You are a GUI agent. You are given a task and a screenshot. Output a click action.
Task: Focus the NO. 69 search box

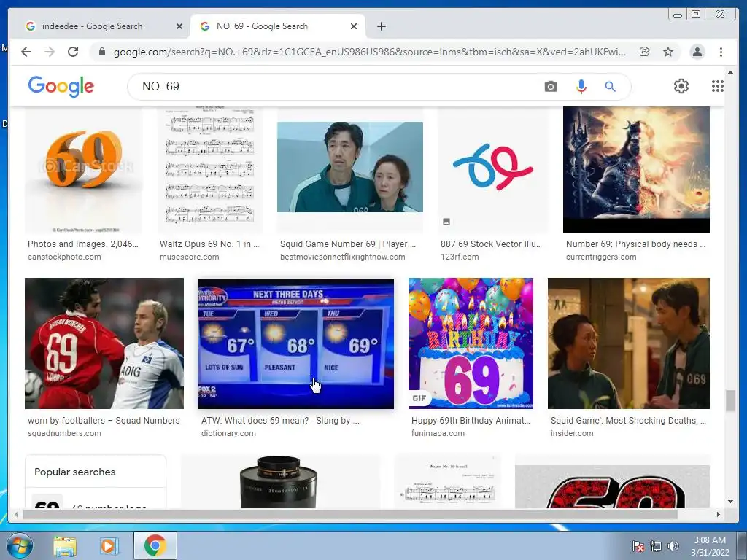333,87
